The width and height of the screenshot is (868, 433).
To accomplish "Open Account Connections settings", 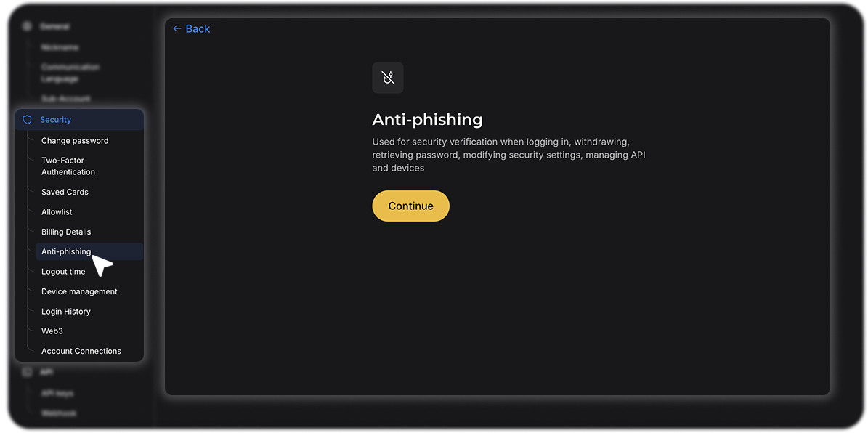I will 81,352.
